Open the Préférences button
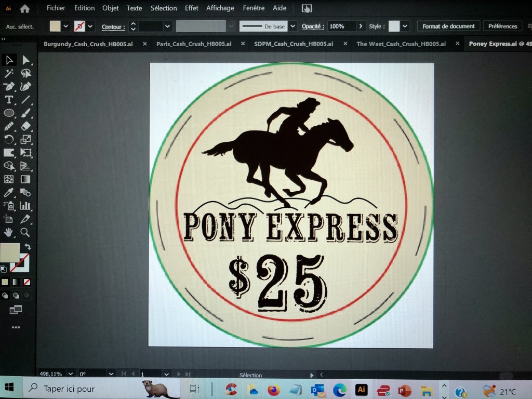 pyautogui.click(x=502, y=26)
